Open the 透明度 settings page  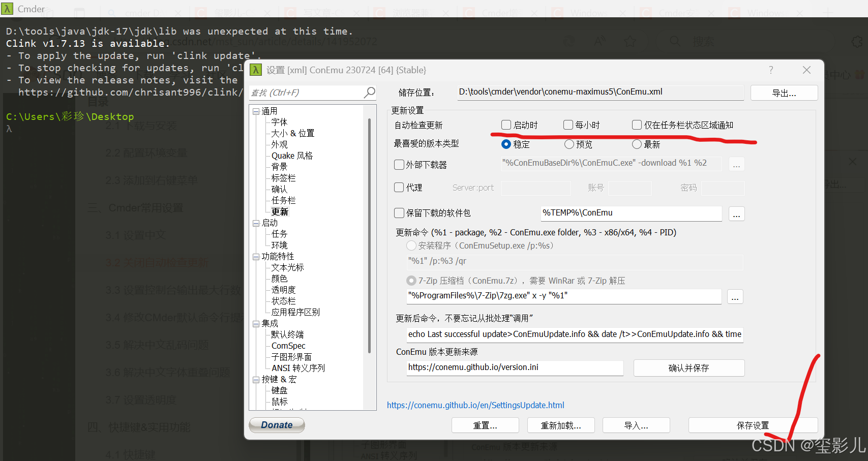[x=283, y=290]
